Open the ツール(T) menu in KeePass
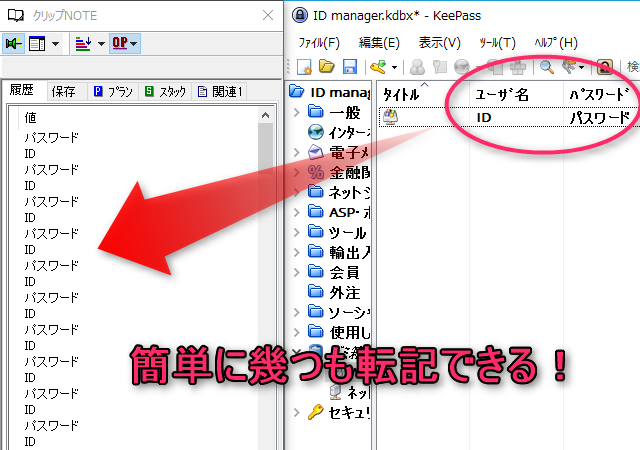The image size is (640, 450). [x=497, y=42]
